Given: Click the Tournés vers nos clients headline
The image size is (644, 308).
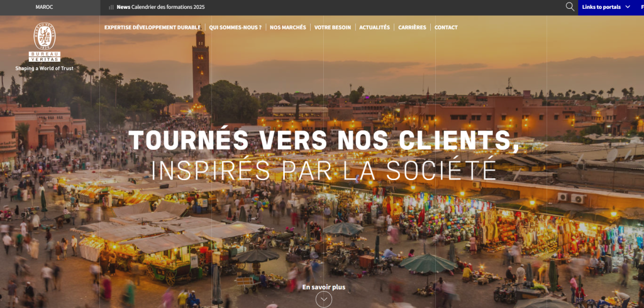Looking at the screenshot, I should coord(323,140).
